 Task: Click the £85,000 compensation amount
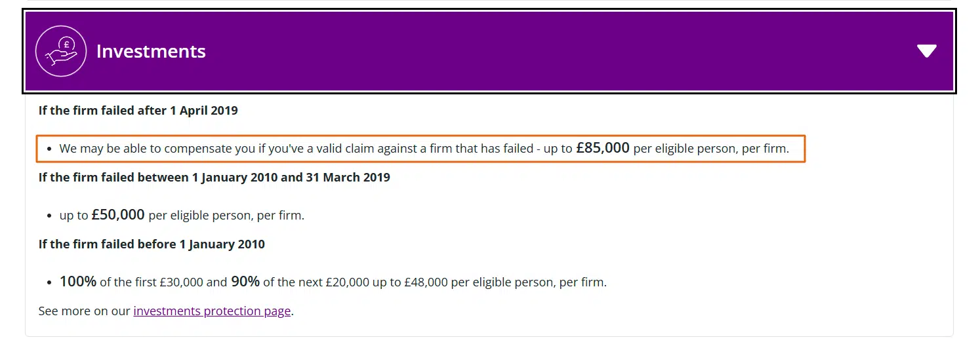coord(603,148)
